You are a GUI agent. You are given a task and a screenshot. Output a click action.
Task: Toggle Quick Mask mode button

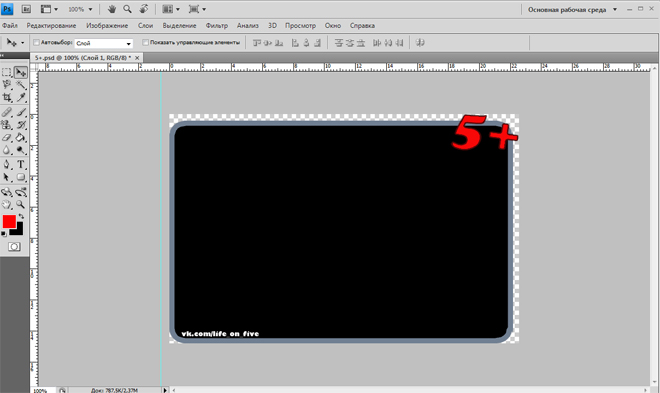pos(14,247)
